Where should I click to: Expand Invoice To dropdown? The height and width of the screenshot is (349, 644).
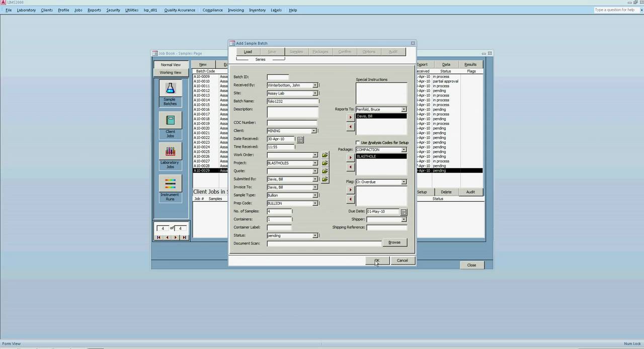(x=315, y=187)
